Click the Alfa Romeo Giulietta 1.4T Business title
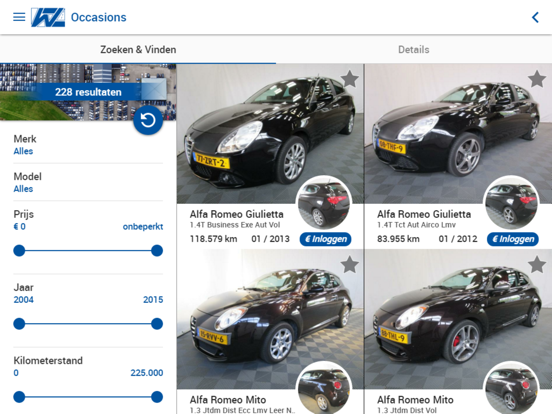The width and height of the screenshot is (552, 414). (x=237, y=214)
